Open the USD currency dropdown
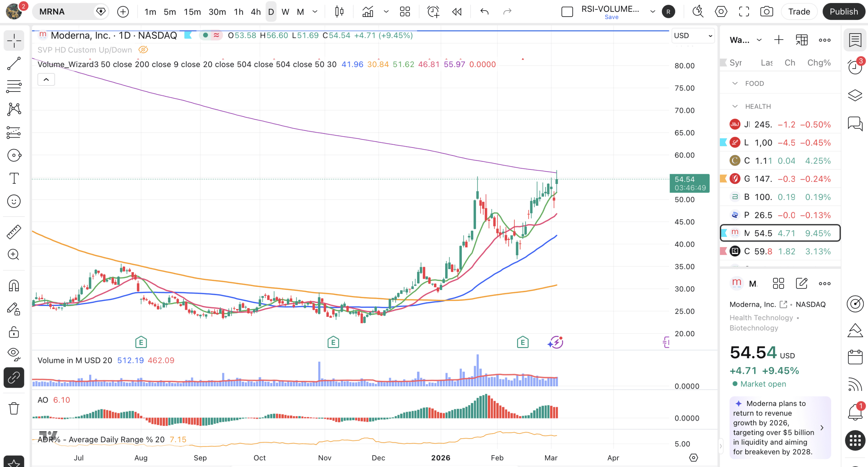The image size is (868, 467). click(693, 36)
